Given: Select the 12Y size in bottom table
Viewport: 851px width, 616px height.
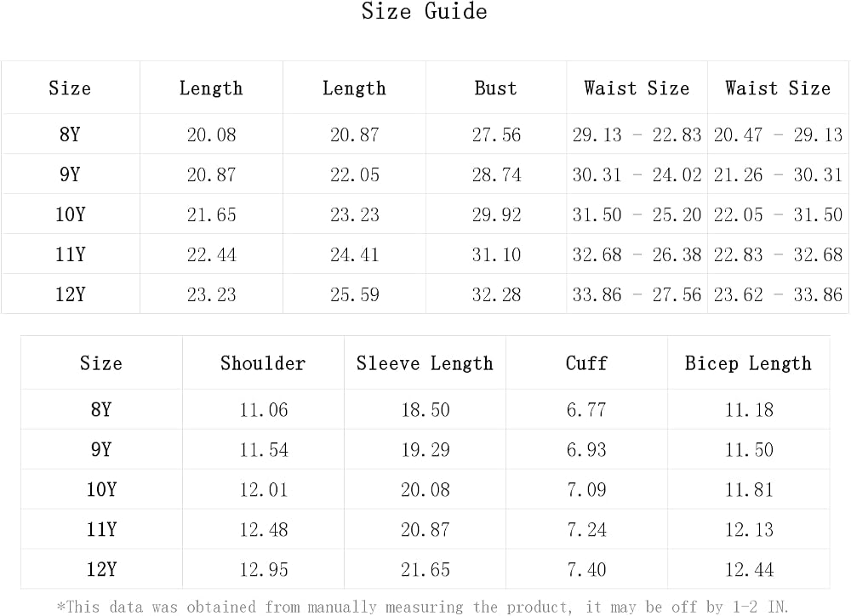Looking at the screenshot, I should pos(101,569).
